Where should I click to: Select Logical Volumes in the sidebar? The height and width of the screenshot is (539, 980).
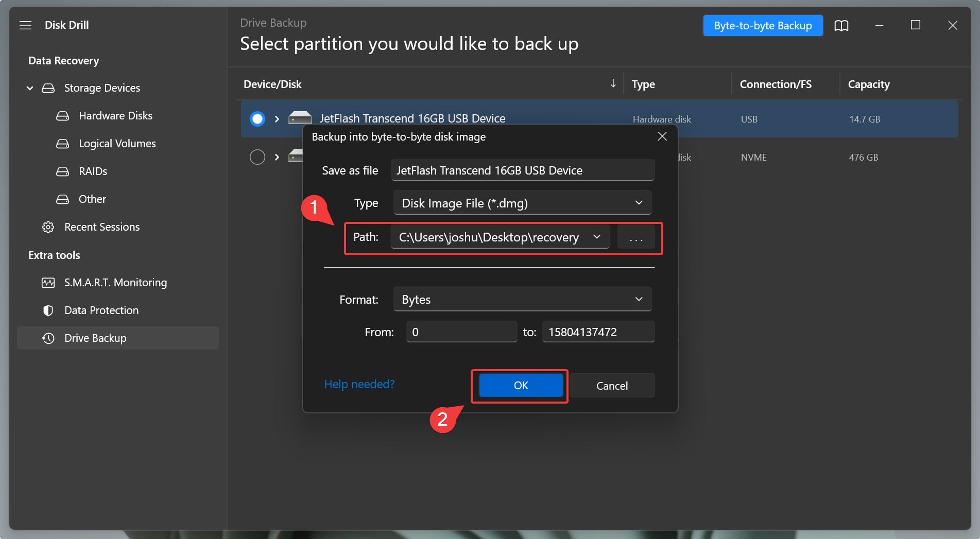tap(117, 144)
